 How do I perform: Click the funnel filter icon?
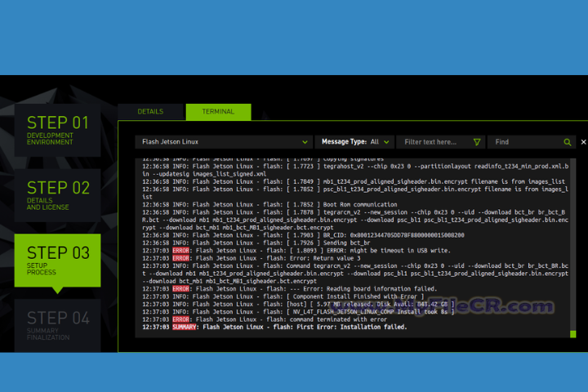click(x=477, y=142)
